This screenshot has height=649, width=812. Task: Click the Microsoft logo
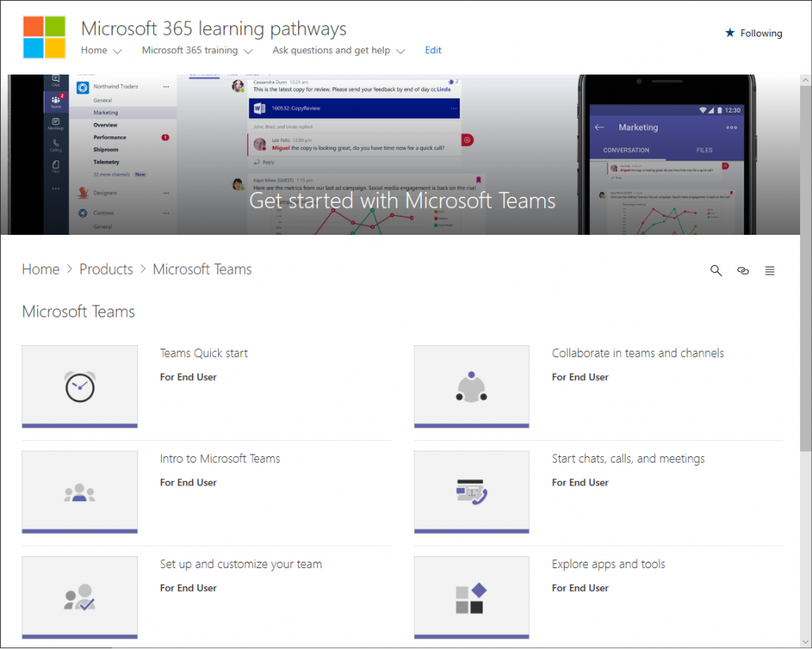[x=44, y=37]
